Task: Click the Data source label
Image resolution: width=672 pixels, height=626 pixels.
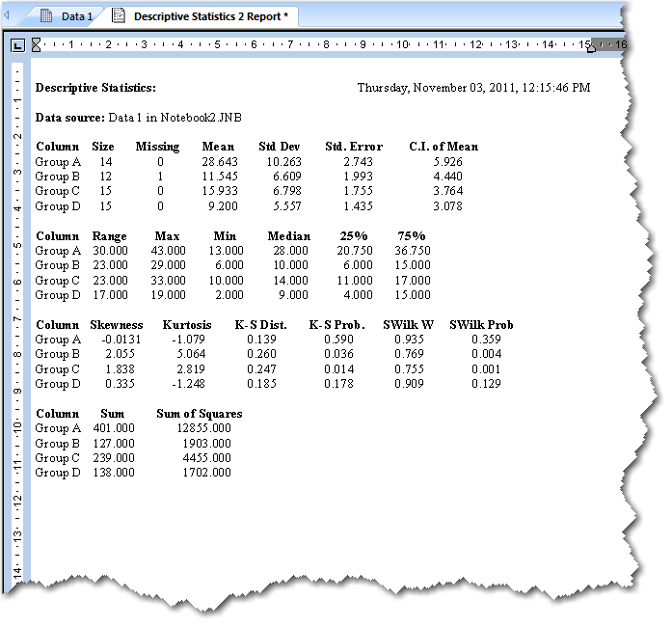Action: (69, 118)
